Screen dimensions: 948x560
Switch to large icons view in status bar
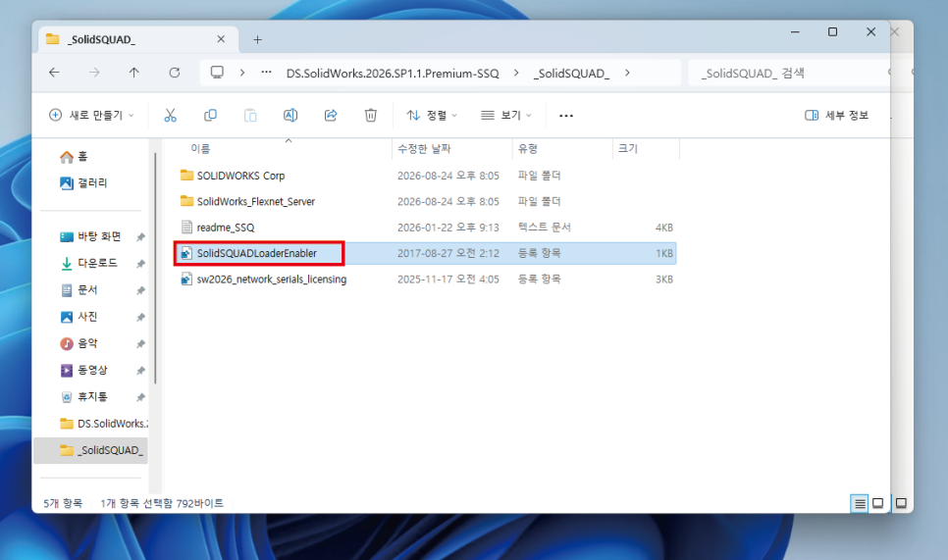pyautogui.click(x=878, y=503)
